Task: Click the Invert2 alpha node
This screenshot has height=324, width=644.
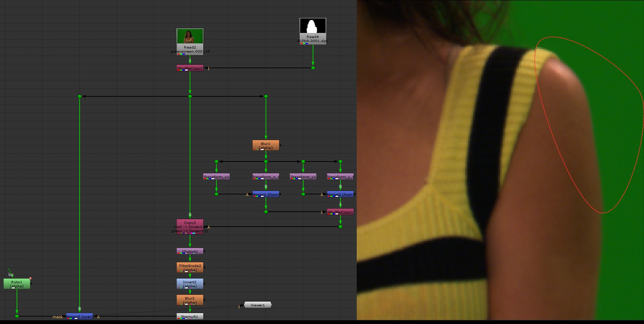Action: point(190,284)
